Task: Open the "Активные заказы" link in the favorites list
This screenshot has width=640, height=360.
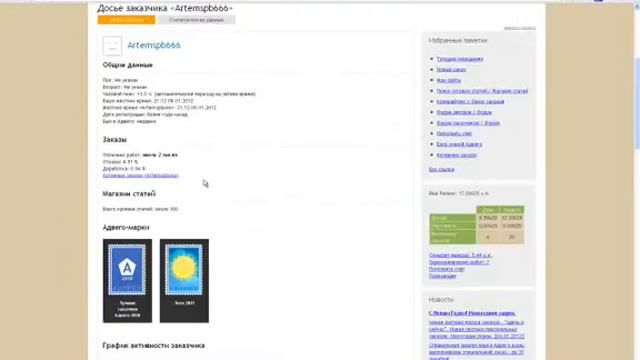Action: (456, 155)
